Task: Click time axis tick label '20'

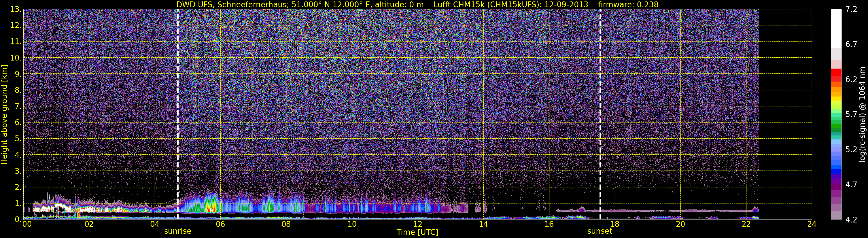Action: click(x=680, y=224)
